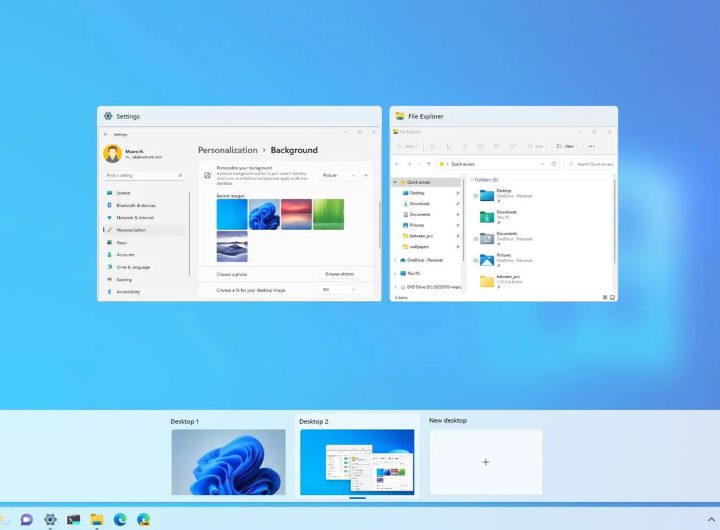Viewport: 720px width, 530px height.
Task: Click the Browse photos button
Action: pos(339,274)
